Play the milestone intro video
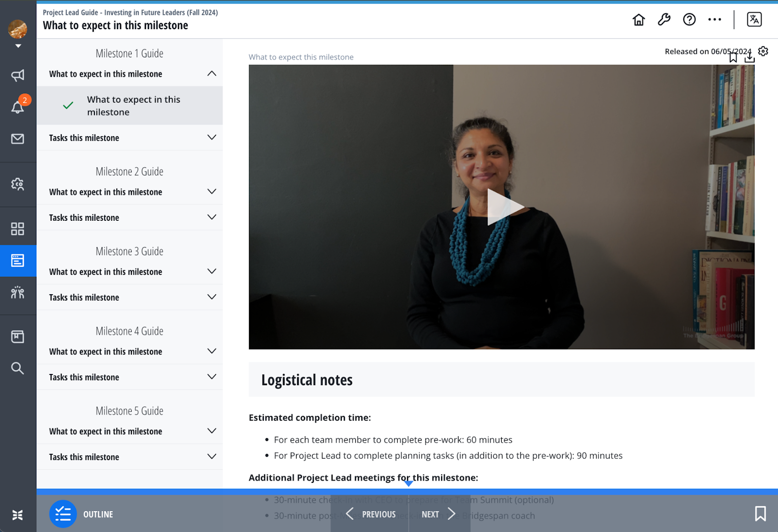This screenshot has height=532, width=778. (x=503, y=207)
